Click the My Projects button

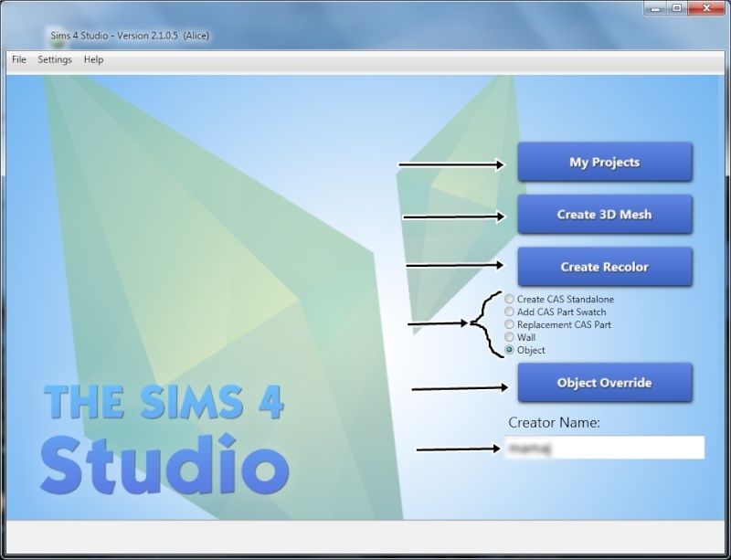point(605,163)
